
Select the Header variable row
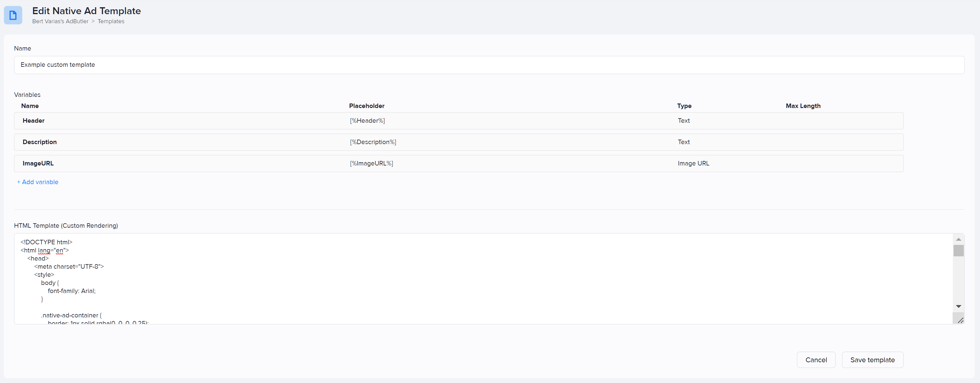[x=33, y=121]
